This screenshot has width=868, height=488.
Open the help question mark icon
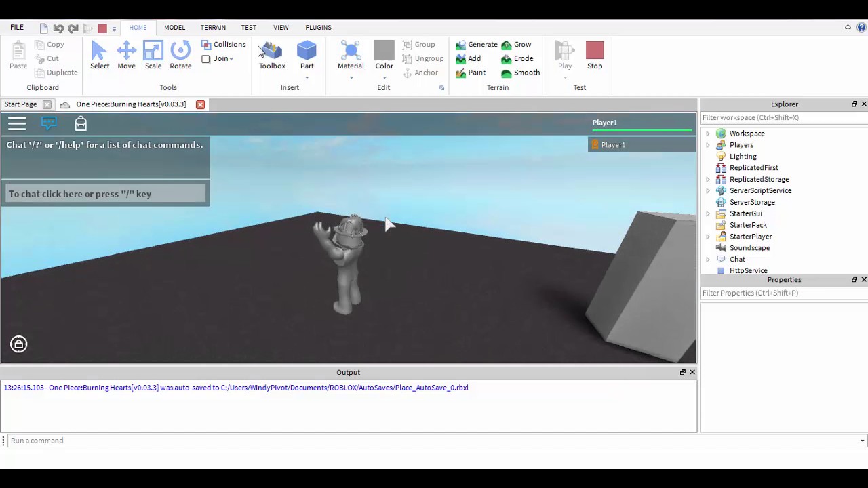click(861, 28)
